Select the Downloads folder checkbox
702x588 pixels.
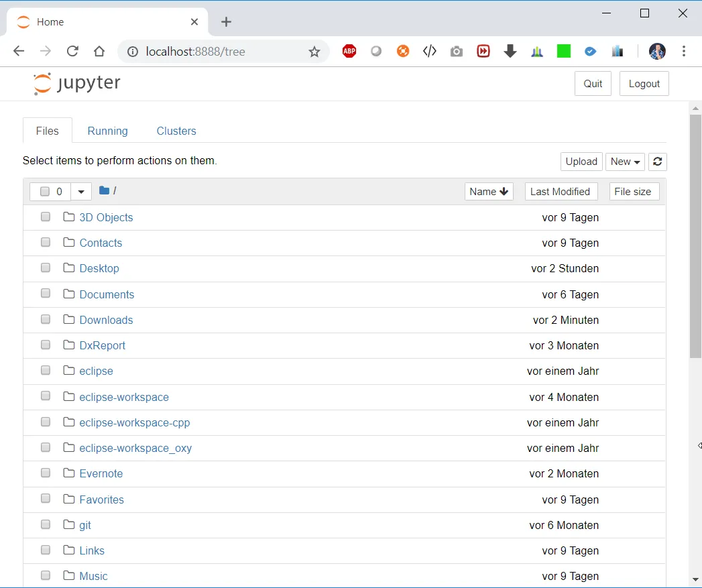[x=46, y=320]
